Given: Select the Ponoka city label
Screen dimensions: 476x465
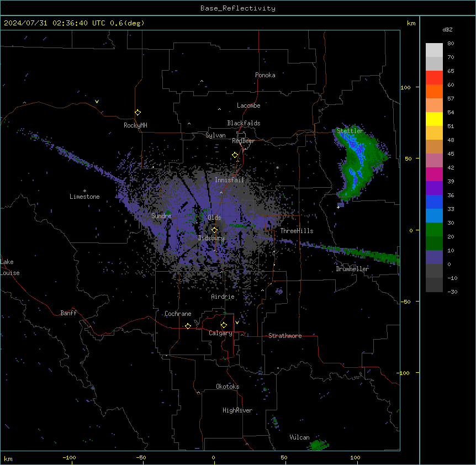Looking at the screenshot, I should [x=265, y=75].
